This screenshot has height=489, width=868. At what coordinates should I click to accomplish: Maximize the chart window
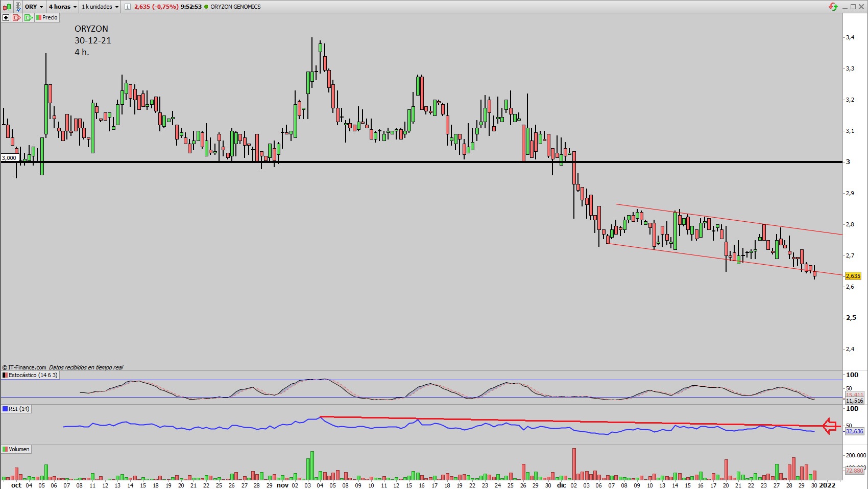853,7
